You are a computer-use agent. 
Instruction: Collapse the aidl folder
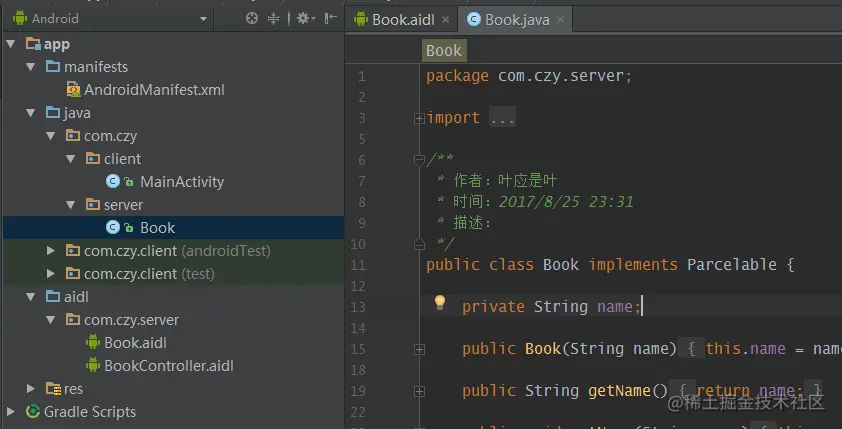31,296
